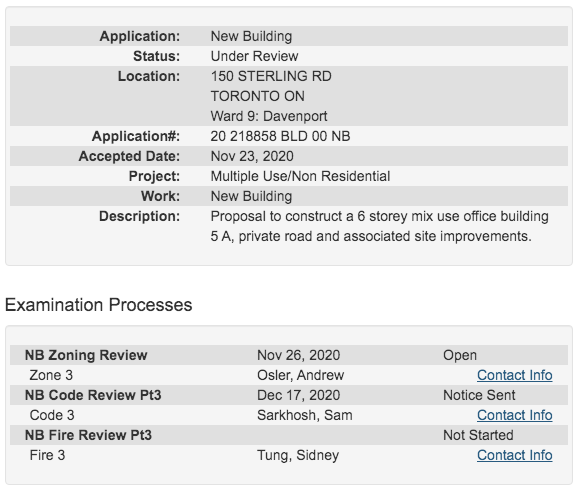Image resolution: width=577 pixels, height=489 pixels.
Task: Open Contact Info for Osler, Andrew
Action: [514, 375]
